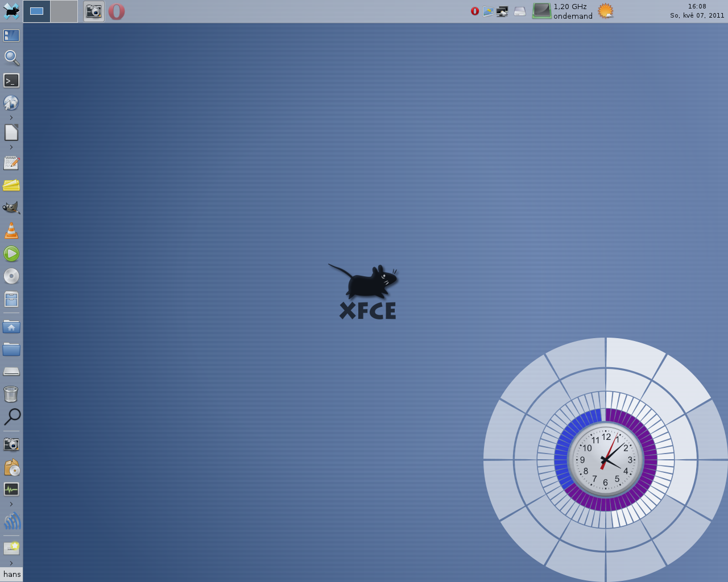The image size is (728, 582).
Task: Open the package box software installer
Action: coord(11,467)
